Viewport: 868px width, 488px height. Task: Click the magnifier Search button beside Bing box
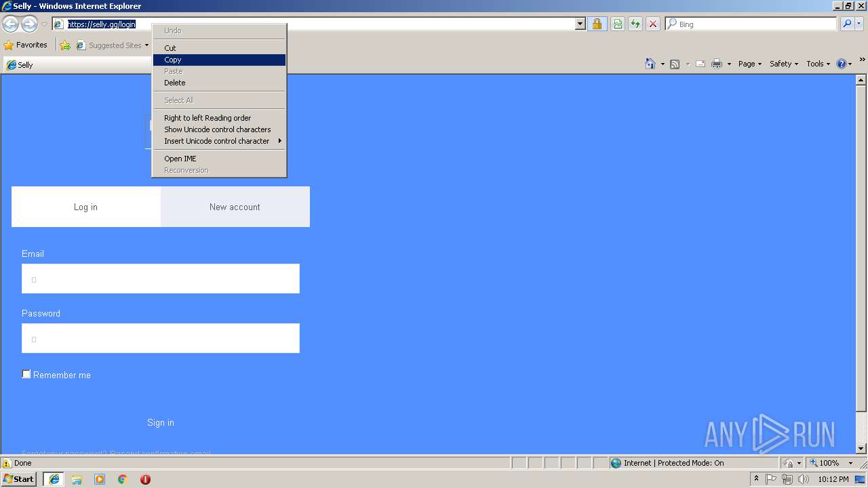pos(847,24)
